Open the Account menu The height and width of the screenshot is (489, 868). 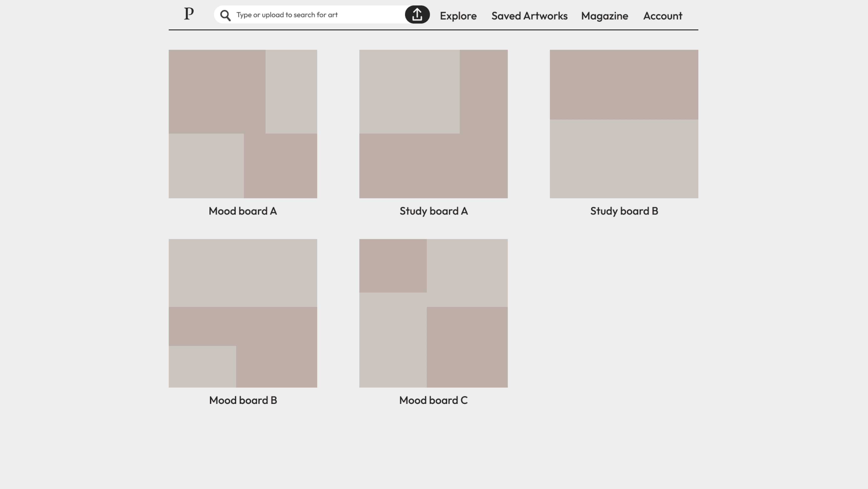coord(662,16)
